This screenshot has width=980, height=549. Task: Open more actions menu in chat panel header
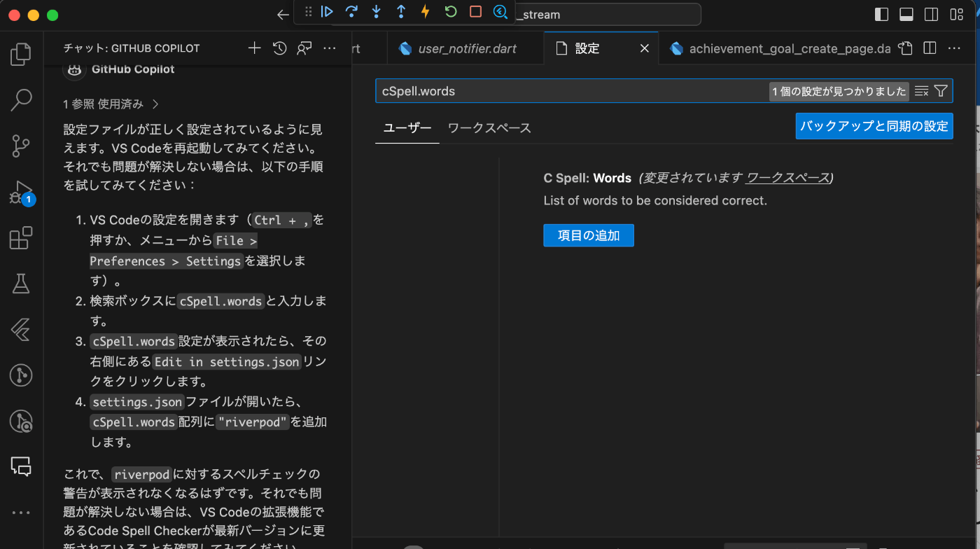(x=330, y=48)
